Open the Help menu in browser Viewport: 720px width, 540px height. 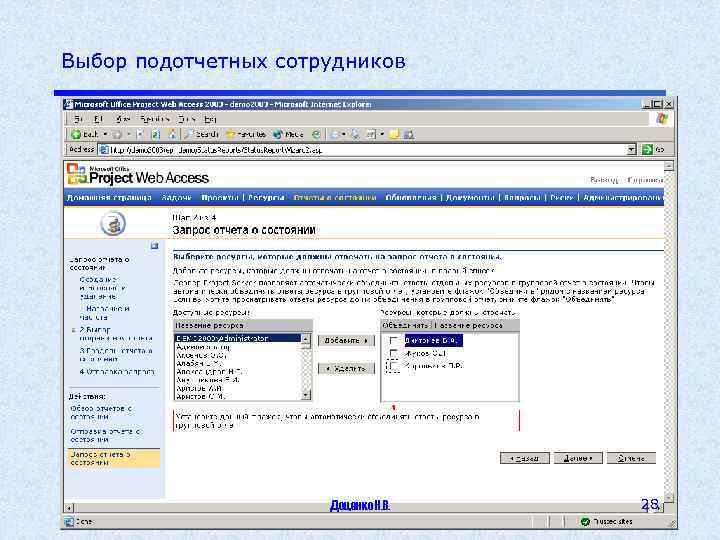(x=210, y=119)
